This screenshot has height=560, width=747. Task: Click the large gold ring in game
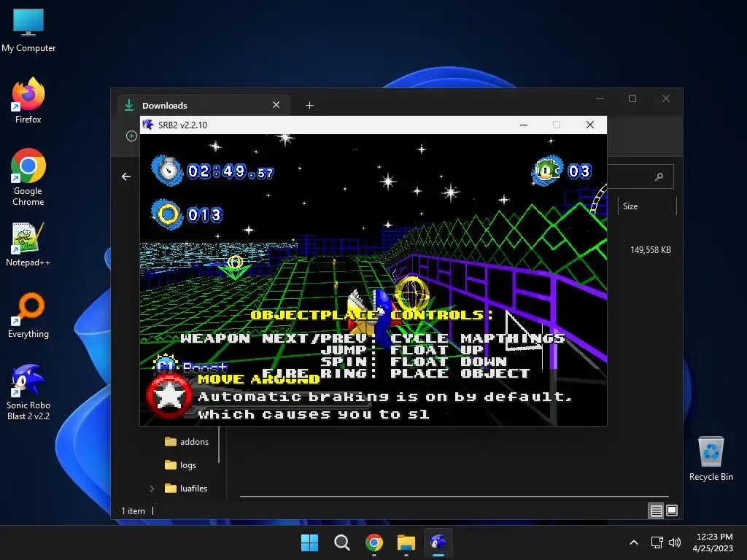pyautogui.click(x=411, y=293)
